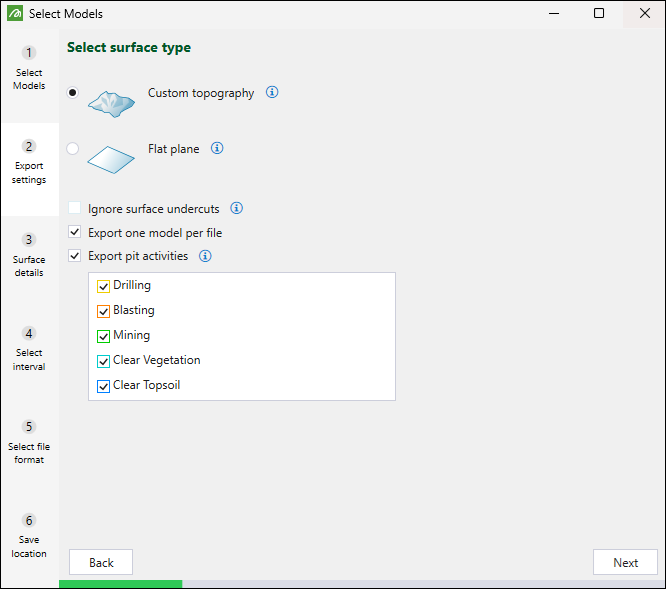Click info icon next to Export pit activities

pyautogui.click(x=205, y=256)
